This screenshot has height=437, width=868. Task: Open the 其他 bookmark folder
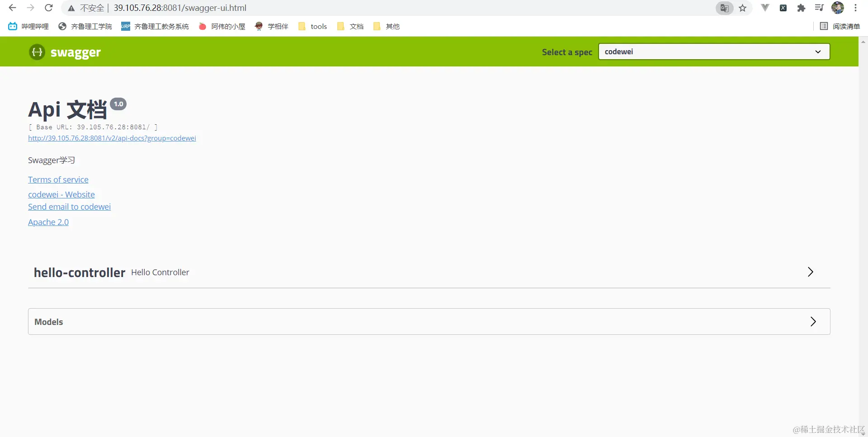coord(387,26)
